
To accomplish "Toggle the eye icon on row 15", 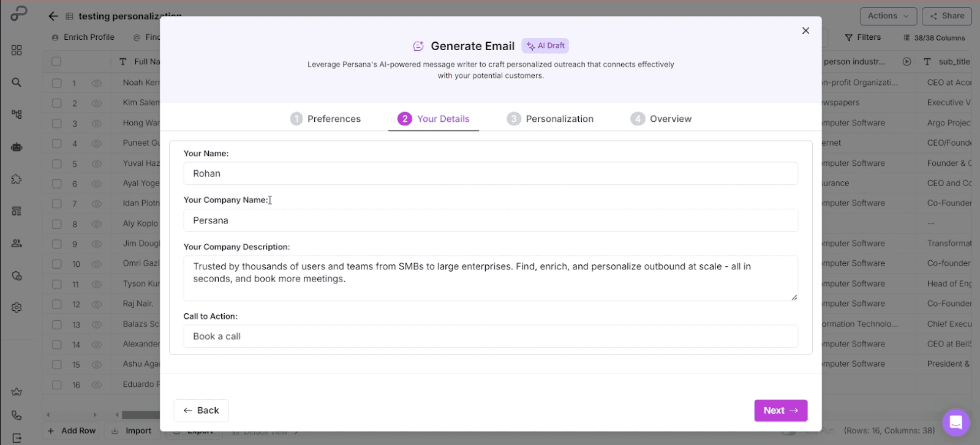I will (x=96, y=364).
